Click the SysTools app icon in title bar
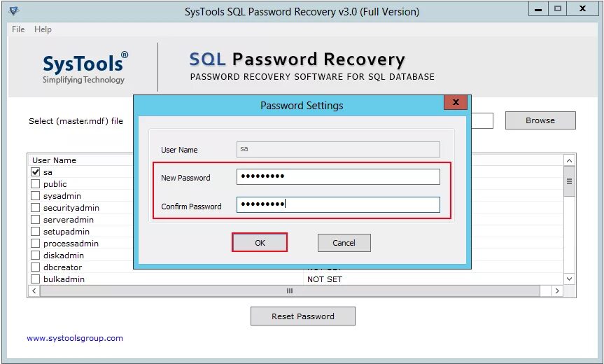The height and width of the screenshot is (364, 604). [x=13, y=10]
